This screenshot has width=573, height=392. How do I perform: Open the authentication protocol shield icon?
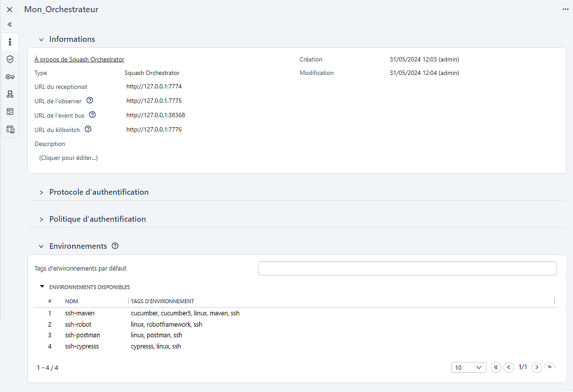(x=10, y=59)
